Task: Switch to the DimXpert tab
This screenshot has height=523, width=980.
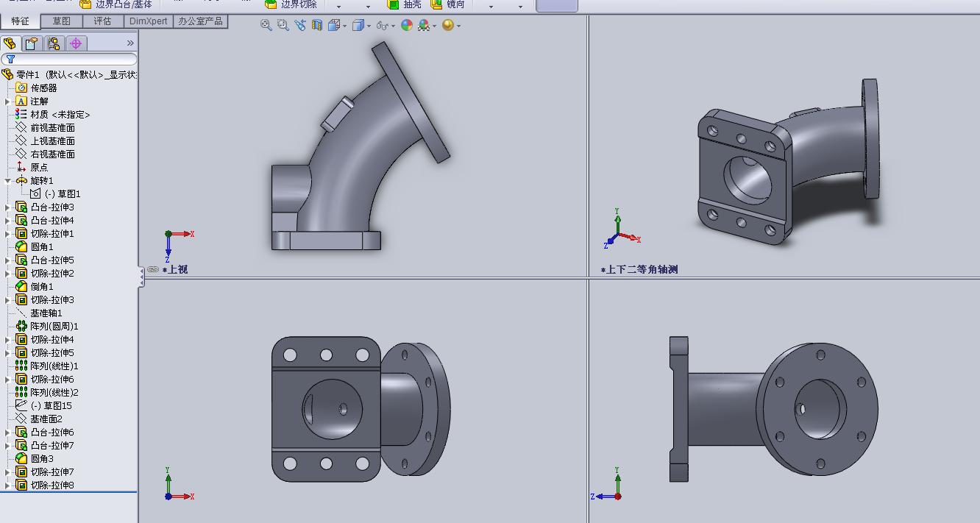Action: tap(149, 21)
